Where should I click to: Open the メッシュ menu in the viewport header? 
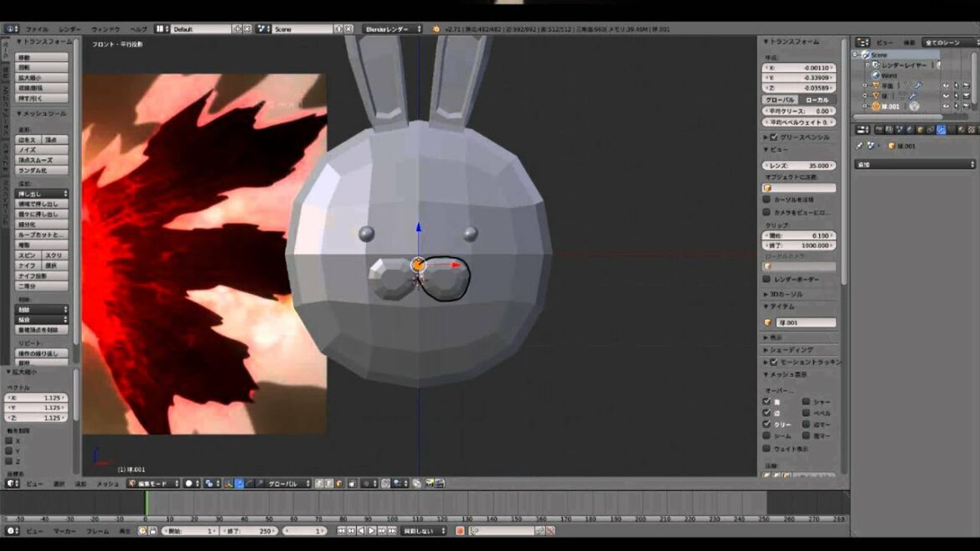pos(107,483)
